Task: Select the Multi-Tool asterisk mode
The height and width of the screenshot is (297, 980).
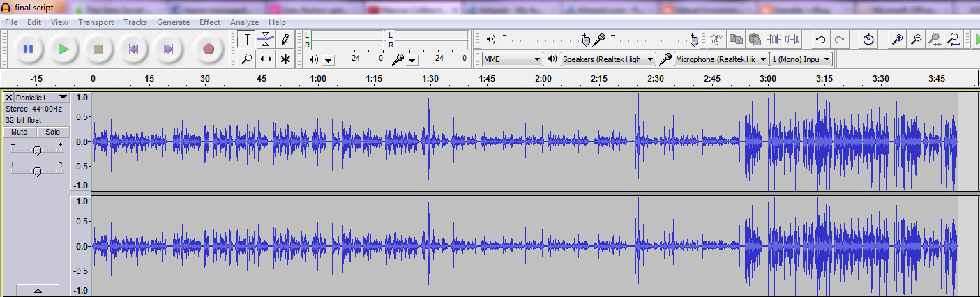Action: (x=285, y=59)
